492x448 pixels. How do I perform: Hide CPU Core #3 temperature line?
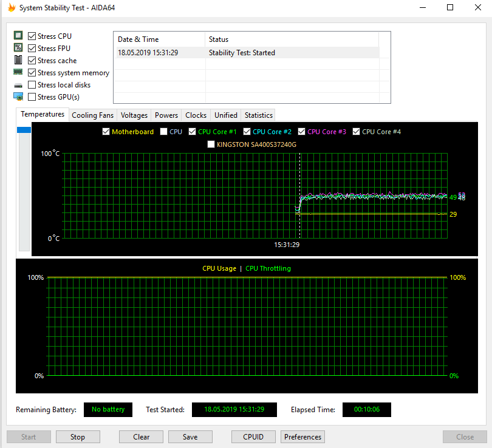coord(301,132)
